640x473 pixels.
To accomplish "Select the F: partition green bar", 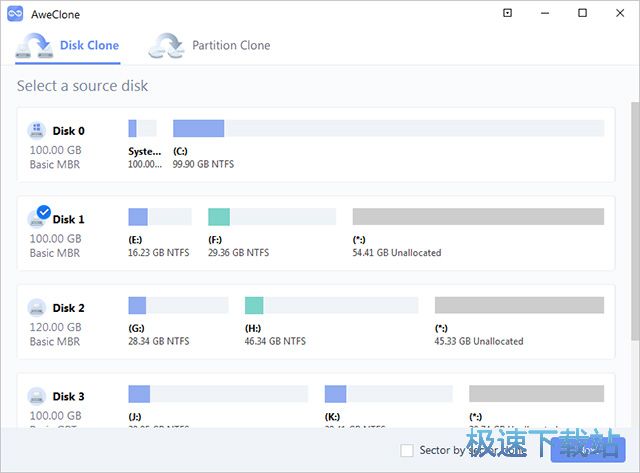I will coord(272,217).
